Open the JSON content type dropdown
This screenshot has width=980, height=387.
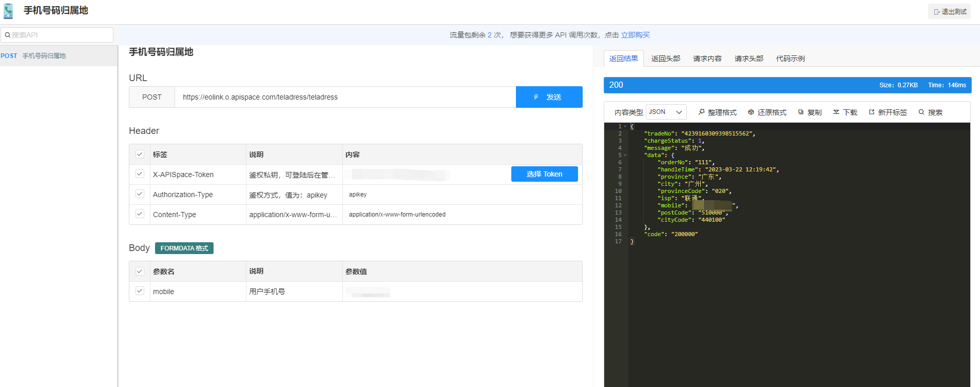coord(666,112)
